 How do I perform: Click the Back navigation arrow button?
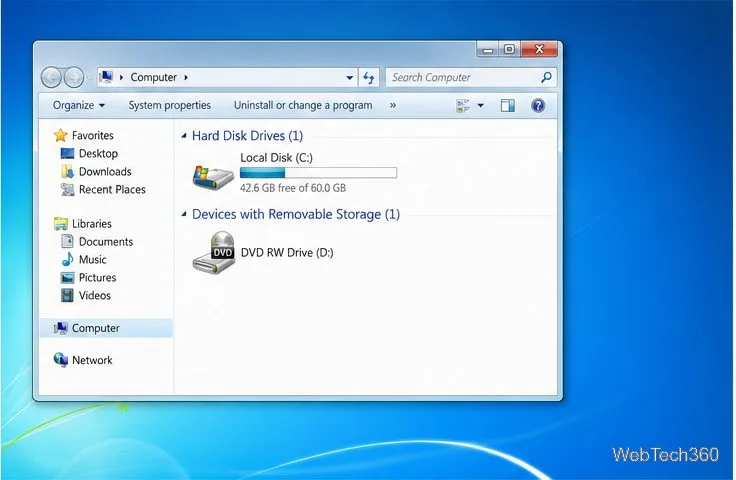(x=51, y=77)
